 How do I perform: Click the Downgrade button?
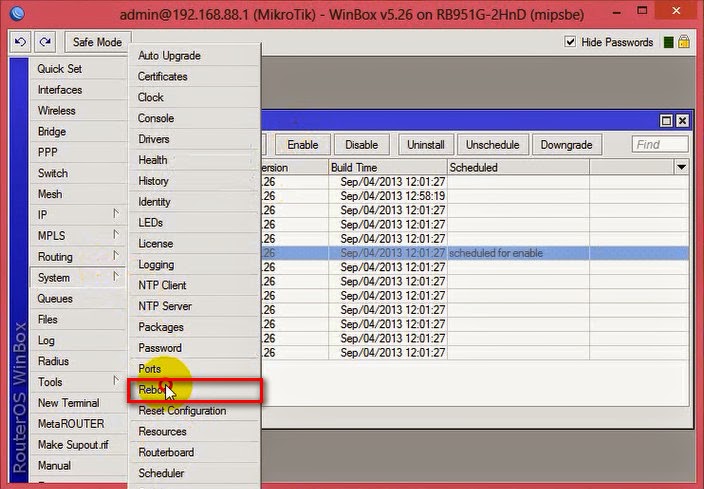(567, 145)
